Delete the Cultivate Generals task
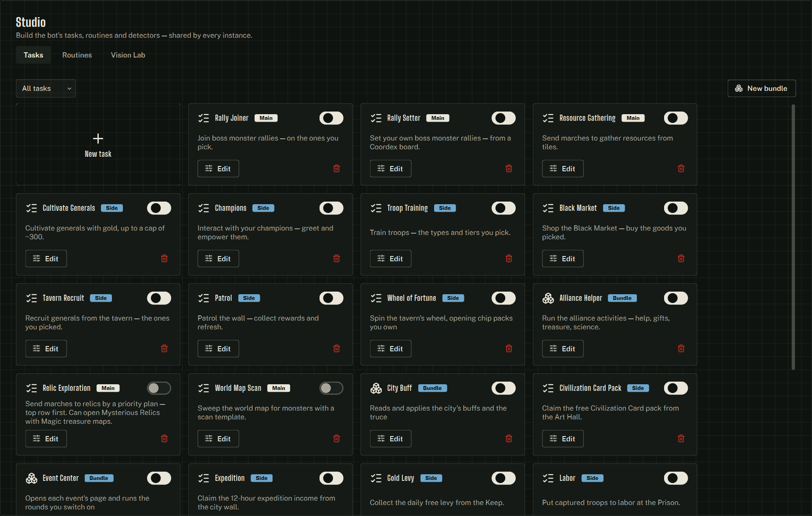Image resolution: width=812 pixels, height=516 pixels. pyautogui.click(x=164, y=259)
